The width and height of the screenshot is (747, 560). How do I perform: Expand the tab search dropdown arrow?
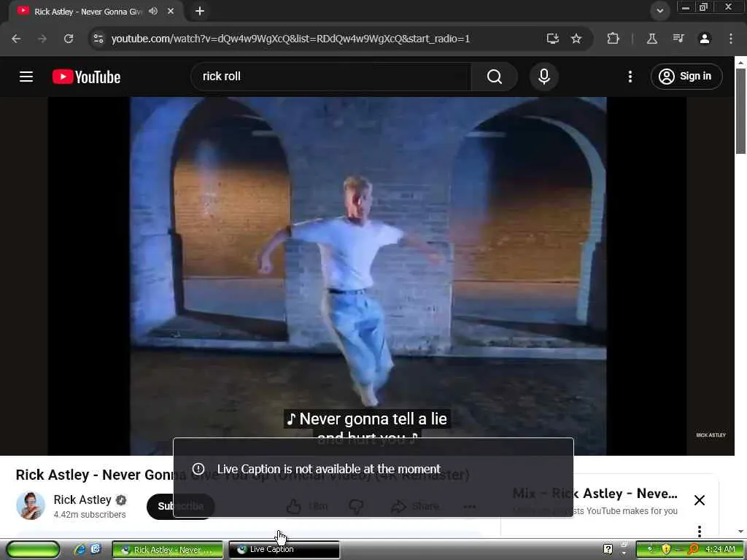point(659,11)
